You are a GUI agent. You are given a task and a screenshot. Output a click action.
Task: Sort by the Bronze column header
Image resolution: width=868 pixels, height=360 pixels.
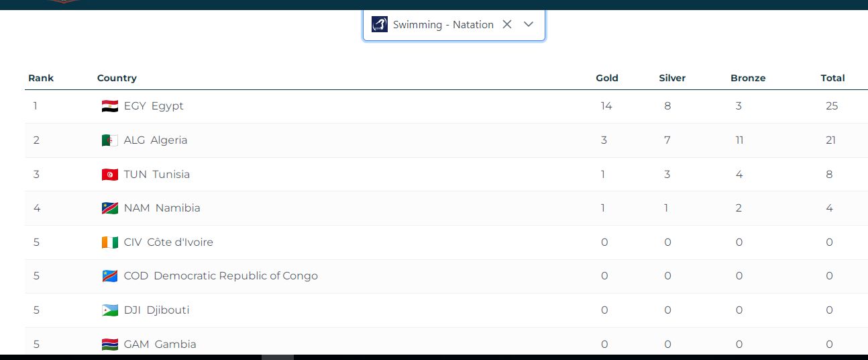click(x=748, y=78)
